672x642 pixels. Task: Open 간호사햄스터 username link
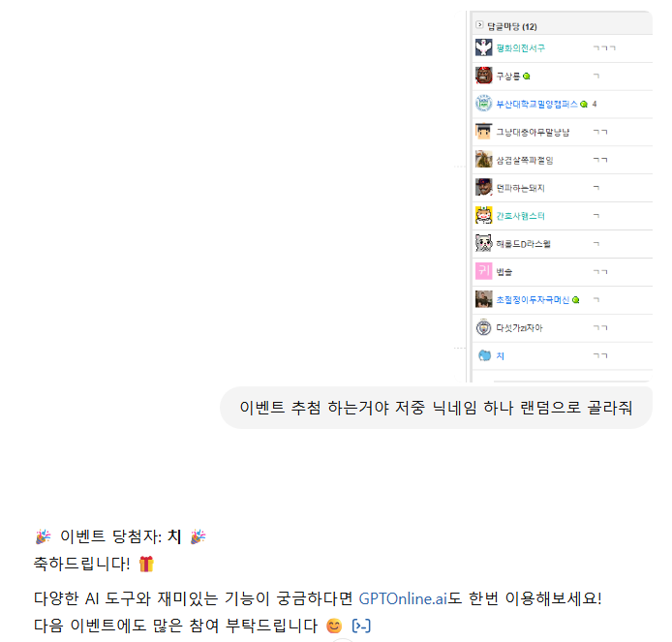(520, 216)
